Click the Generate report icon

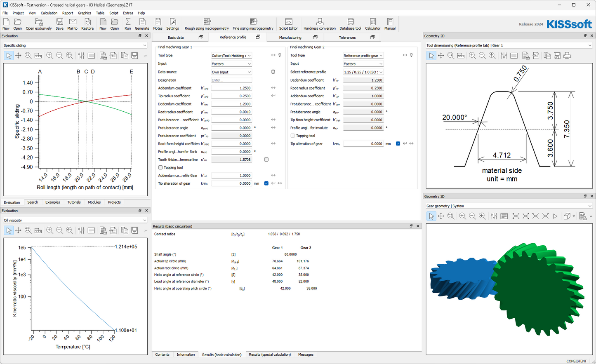coord(142,24)
